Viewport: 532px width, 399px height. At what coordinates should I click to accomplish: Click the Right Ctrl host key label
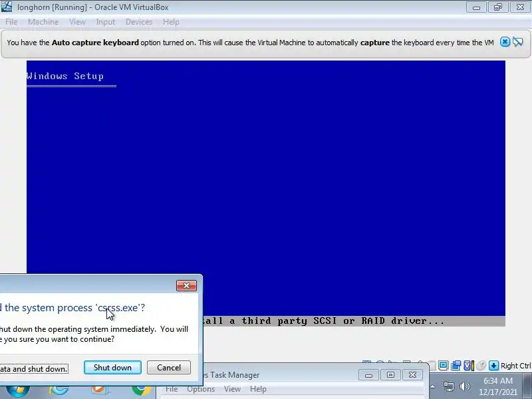(516, 366)
